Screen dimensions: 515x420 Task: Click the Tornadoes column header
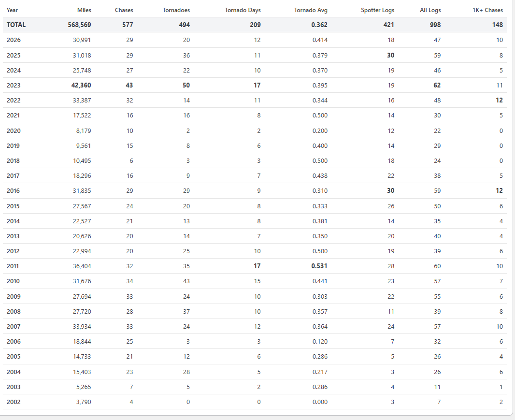point(176,10)
